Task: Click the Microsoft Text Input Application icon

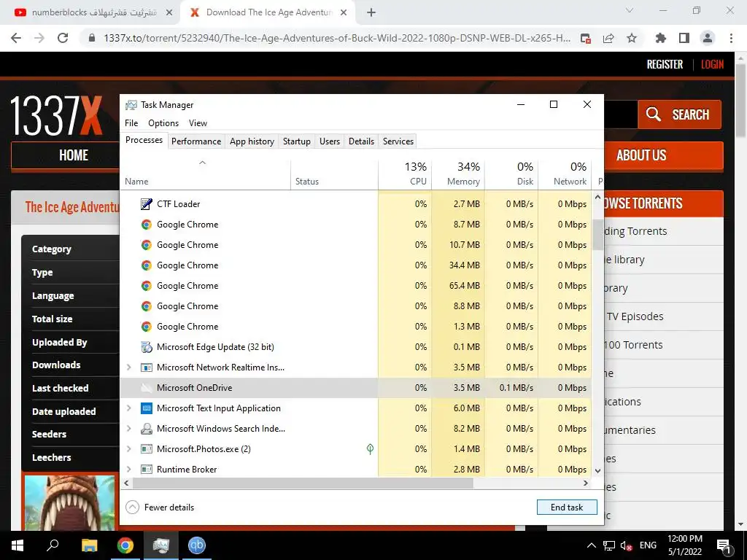Action: (146, 408)
